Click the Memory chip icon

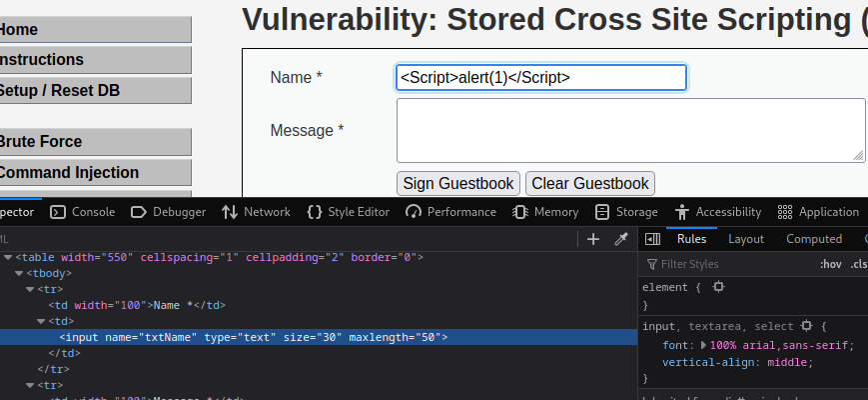coord(519,212)
